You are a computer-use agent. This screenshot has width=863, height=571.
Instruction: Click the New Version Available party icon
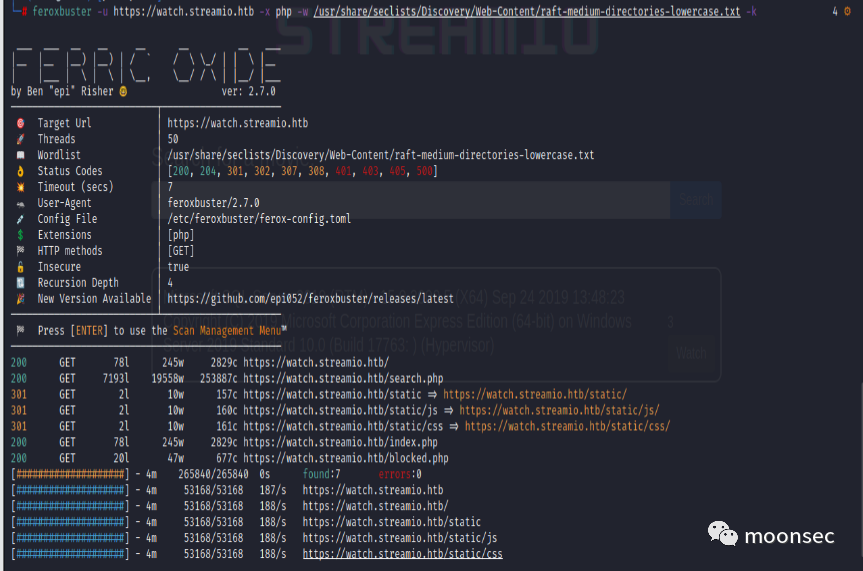tap(20, 298)
